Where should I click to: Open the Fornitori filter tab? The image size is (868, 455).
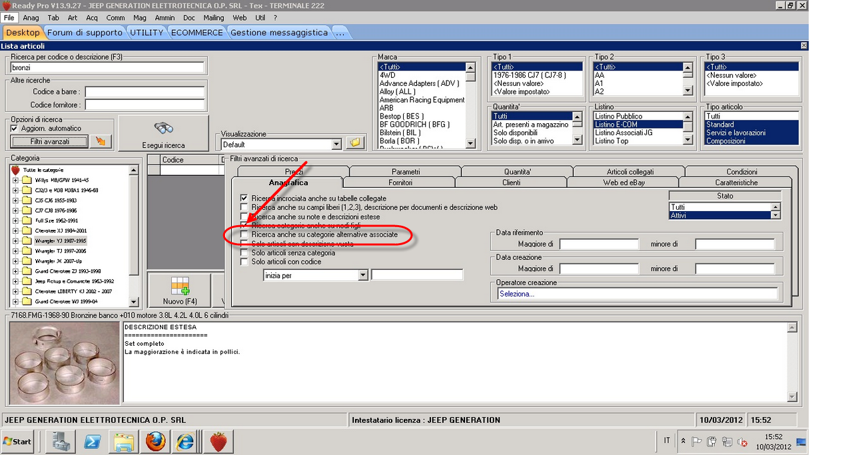click(x=400, y=183)
